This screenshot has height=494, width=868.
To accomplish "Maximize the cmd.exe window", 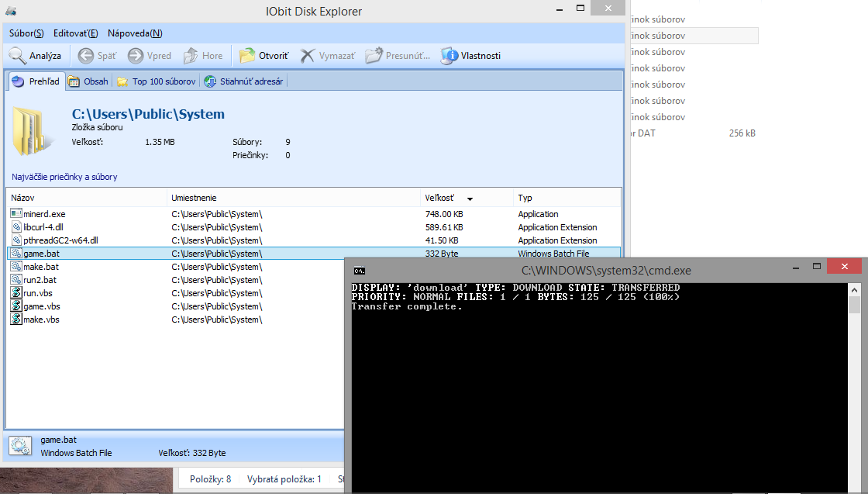I will tap(817, 267).
